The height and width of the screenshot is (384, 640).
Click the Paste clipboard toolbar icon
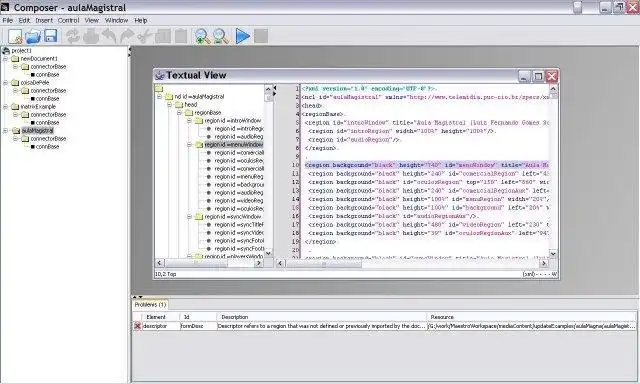(x=181, y=36)
